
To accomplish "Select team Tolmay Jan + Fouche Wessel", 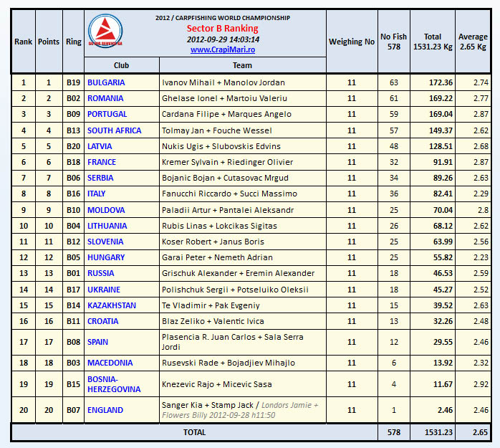I will 217,130.
